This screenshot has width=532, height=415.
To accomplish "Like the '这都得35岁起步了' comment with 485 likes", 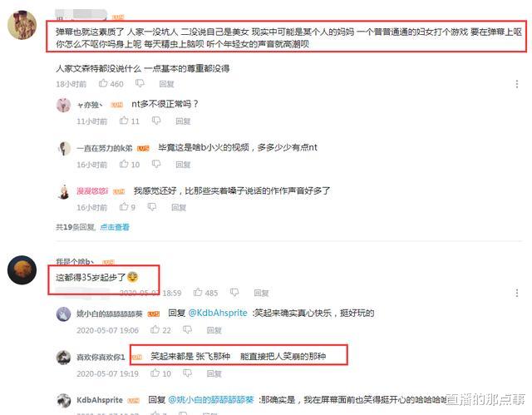I will click(x=198, y=292).
